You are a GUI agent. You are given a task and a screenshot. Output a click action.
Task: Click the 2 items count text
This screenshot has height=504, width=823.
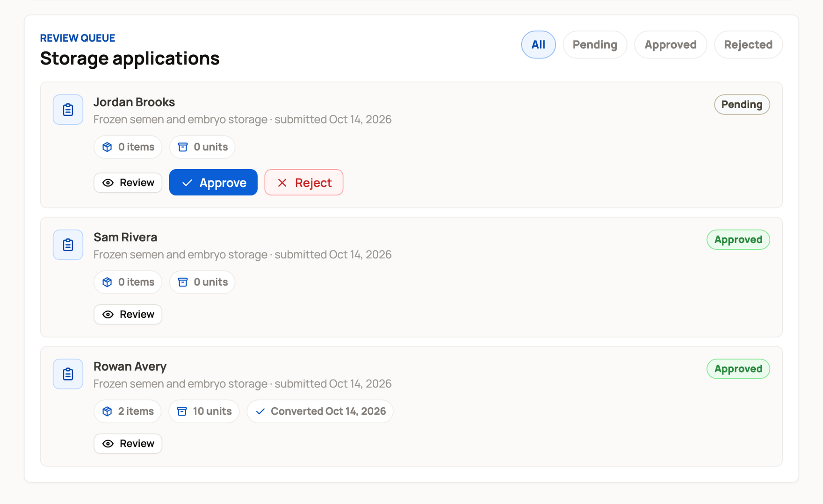point(136,411)
